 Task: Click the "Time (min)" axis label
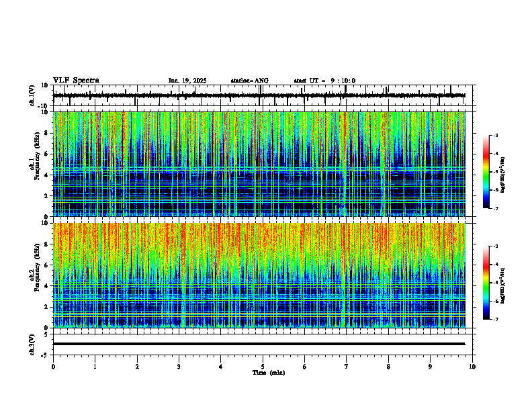coord(269,373)
